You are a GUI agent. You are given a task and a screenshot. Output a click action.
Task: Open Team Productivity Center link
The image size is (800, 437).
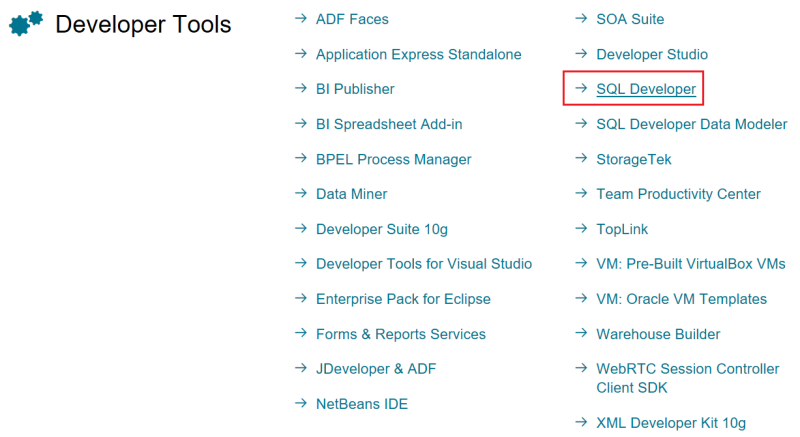point(678,194)
